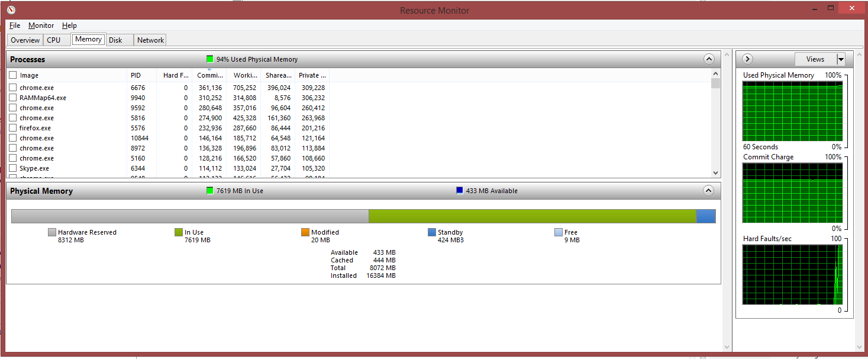Collapse the Physical Memory section
Viewport: 868px width, 359px height.
pos(708,191)
